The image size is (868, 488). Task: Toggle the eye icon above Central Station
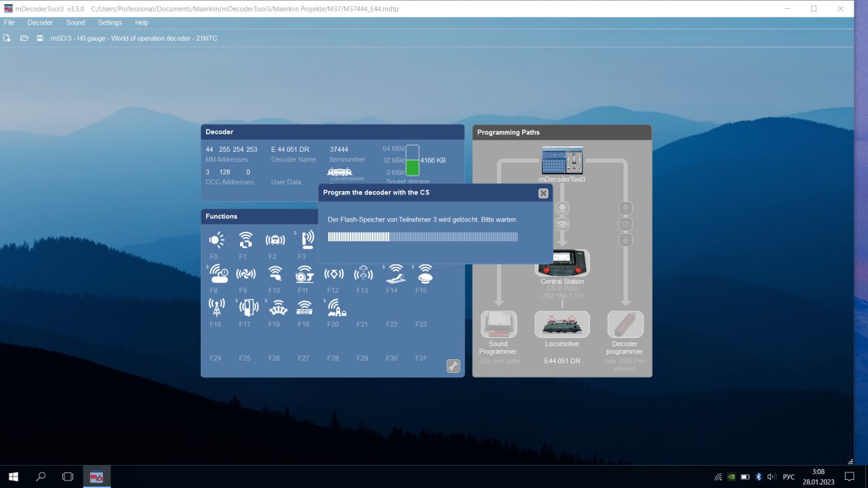pyautogui.click(x=562, y=224)
